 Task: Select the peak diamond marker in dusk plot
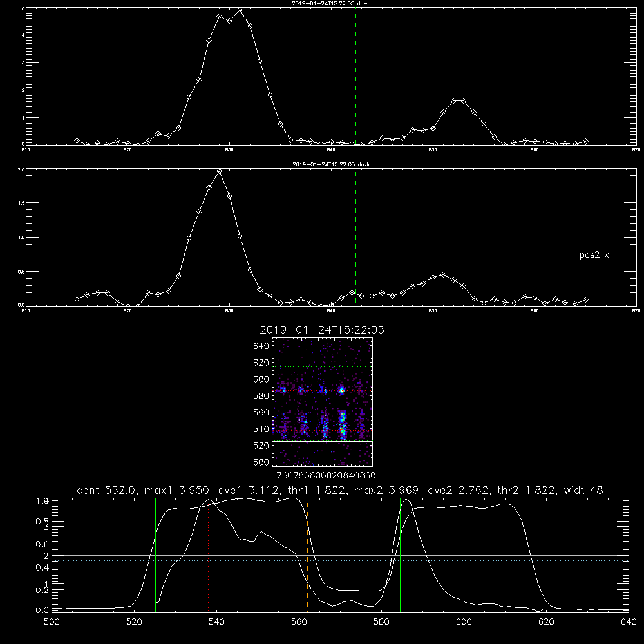(x=220, y=171)
